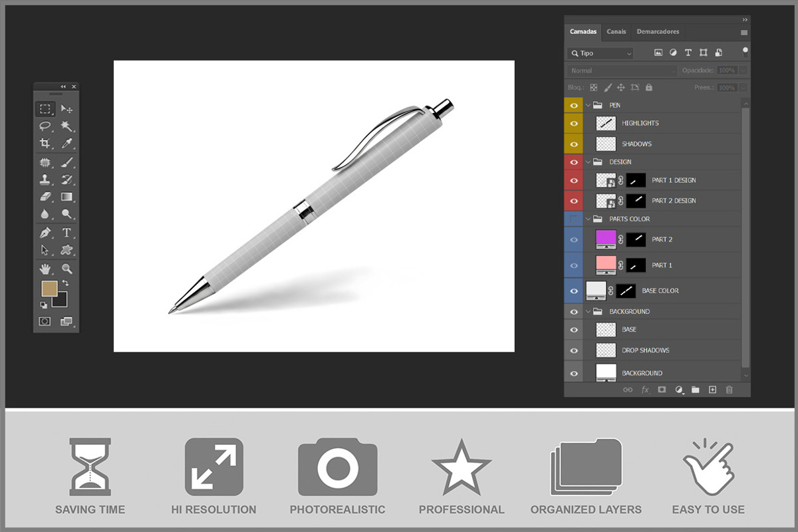Select the Path Selection arrow tool

(45, 250)
